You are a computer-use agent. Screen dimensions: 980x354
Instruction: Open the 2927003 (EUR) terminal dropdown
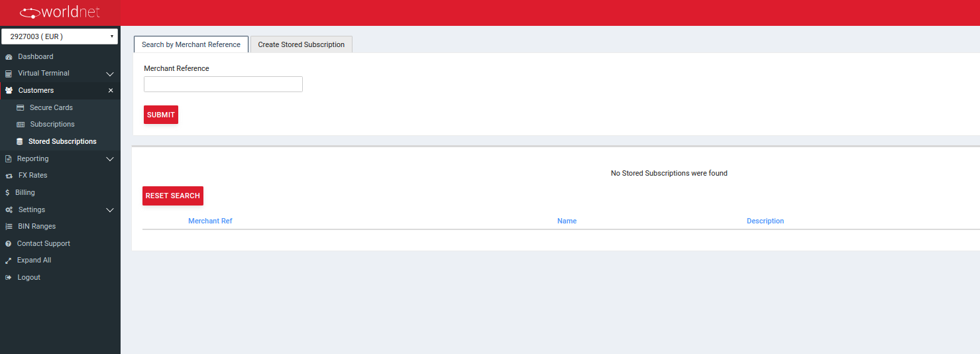click(x=60, y=36)
